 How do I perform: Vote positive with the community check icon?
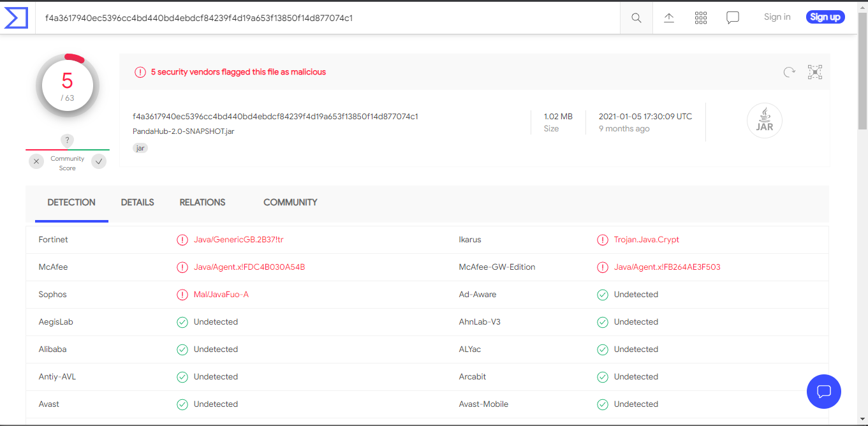99,161
